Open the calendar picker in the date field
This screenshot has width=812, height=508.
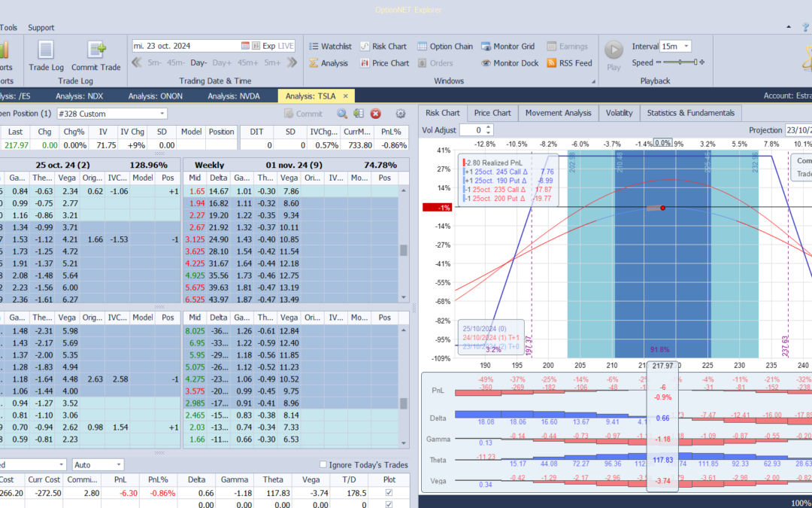tap(245, 46)
